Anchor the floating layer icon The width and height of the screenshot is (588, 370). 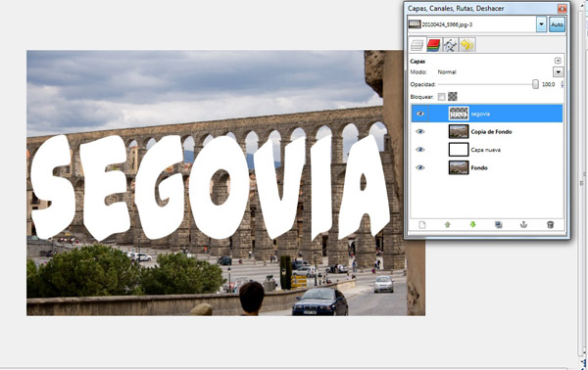click(x=524, y=225)
